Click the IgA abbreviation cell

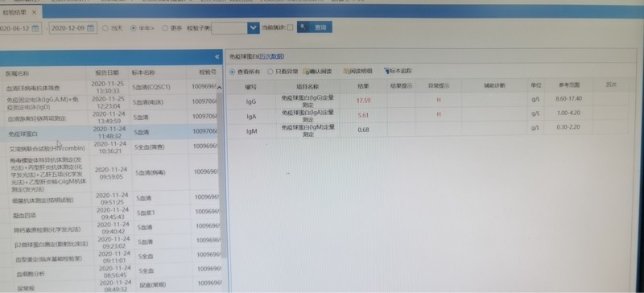pos(251,117)
